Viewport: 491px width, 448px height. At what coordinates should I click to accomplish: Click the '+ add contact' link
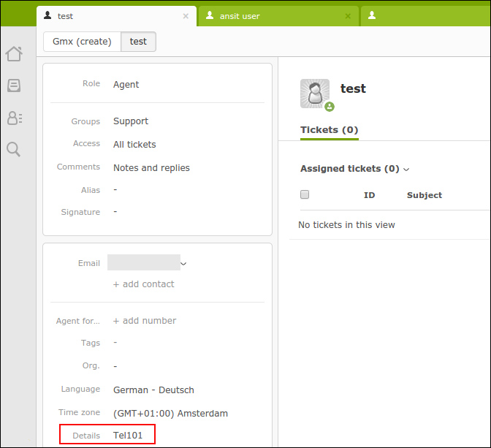coord(144,284)
